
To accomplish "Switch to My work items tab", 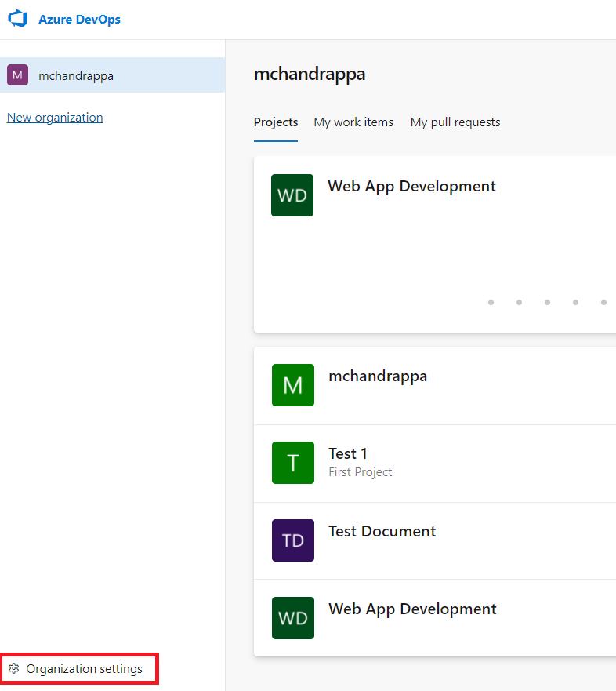I will [353, 122].
